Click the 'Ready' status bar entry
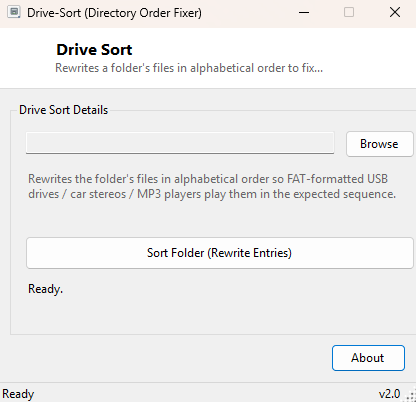 [18, 394]
